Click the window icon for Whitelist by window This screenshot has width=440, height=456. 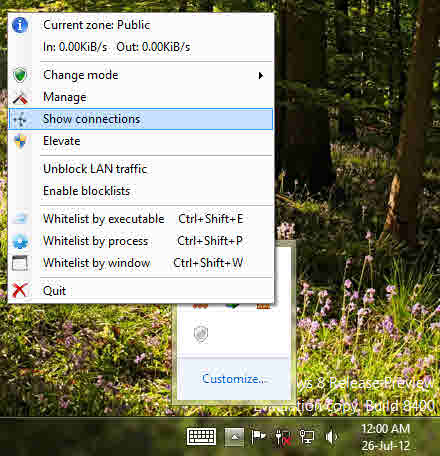coord(20,263)
